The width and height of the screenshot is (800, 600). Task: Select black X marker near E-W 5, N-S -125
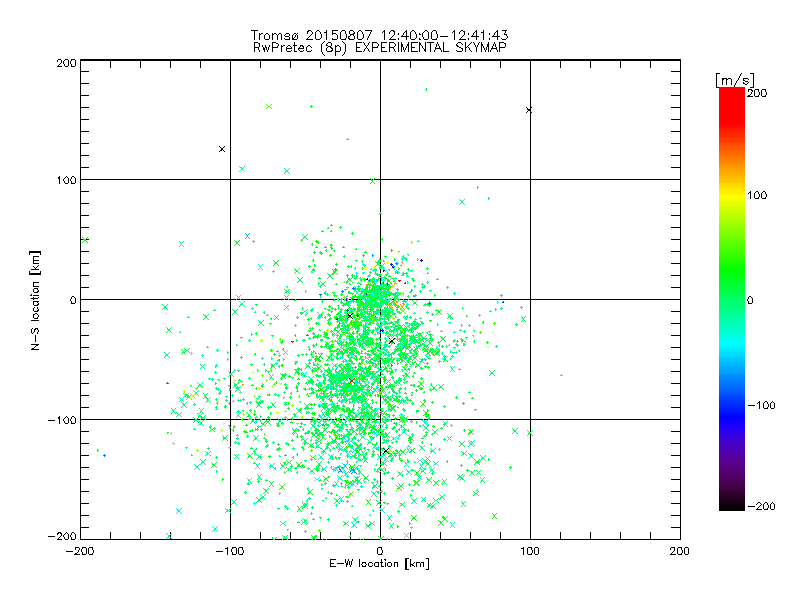click(386, 451)
